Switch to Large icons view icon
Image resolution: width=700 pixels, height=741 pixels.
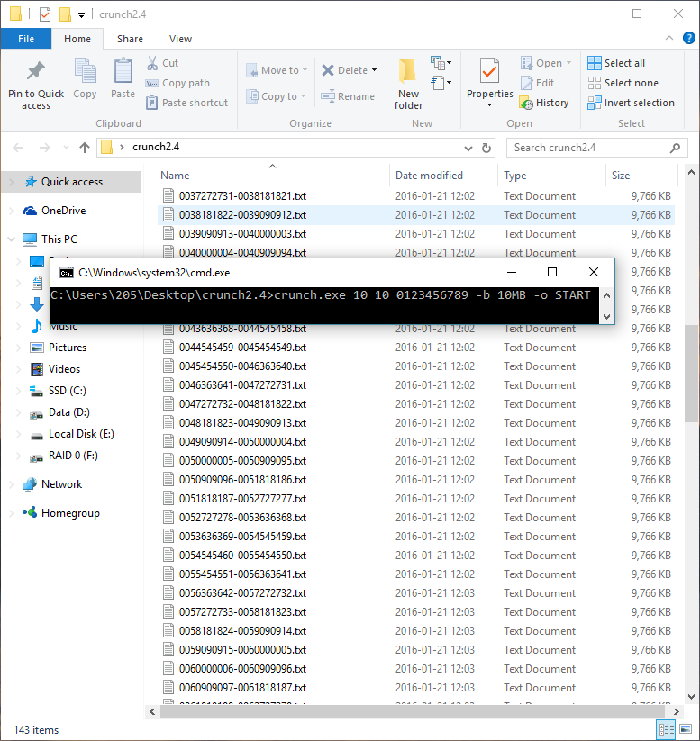pos(686,729)
